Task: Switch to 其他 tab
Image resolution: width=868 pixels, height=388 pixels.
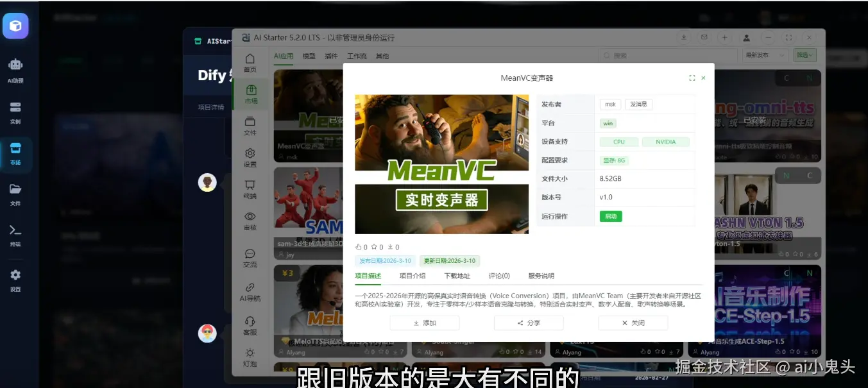Action: [x=382, y=56]
